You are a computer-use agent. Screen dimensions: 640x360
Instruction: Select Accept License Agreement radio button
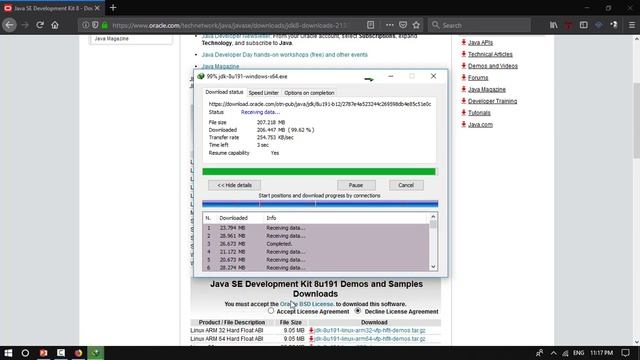pos(271,311)
